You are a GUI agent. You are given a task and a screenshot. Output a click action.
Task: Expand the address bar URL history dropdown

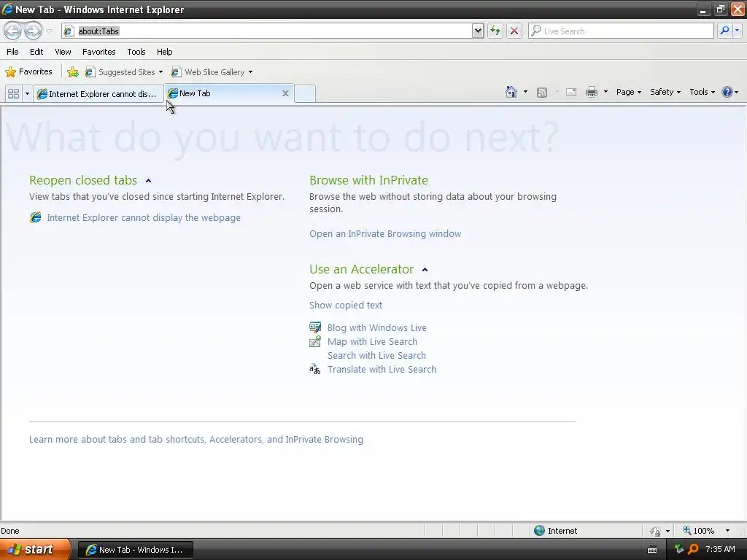click(478, 31)
